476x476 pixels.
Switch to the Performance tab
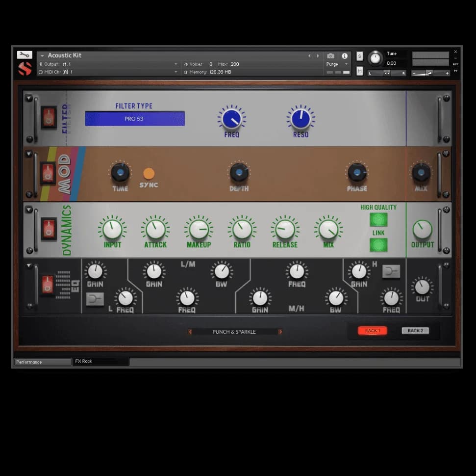42,362
